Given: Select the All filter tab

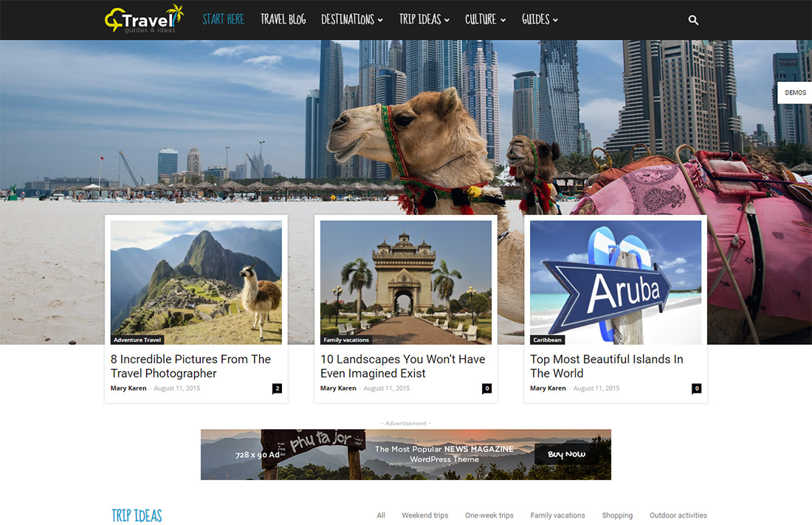Looking at the screenshot, I should click(381, 515).
